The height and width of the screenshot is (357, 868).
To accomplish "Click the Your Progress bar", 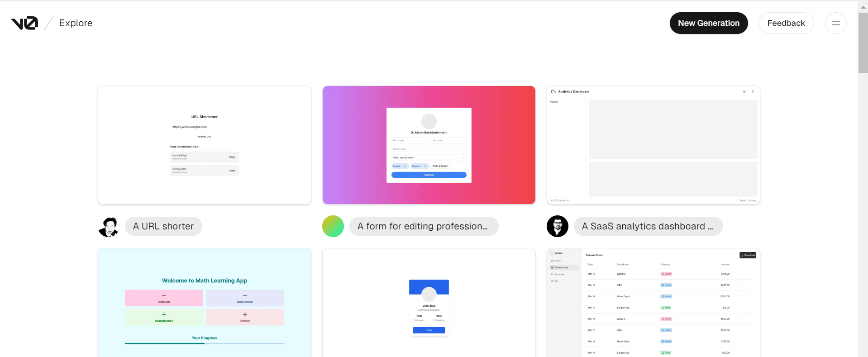I will pyautogui.click(x=205, y=343).
